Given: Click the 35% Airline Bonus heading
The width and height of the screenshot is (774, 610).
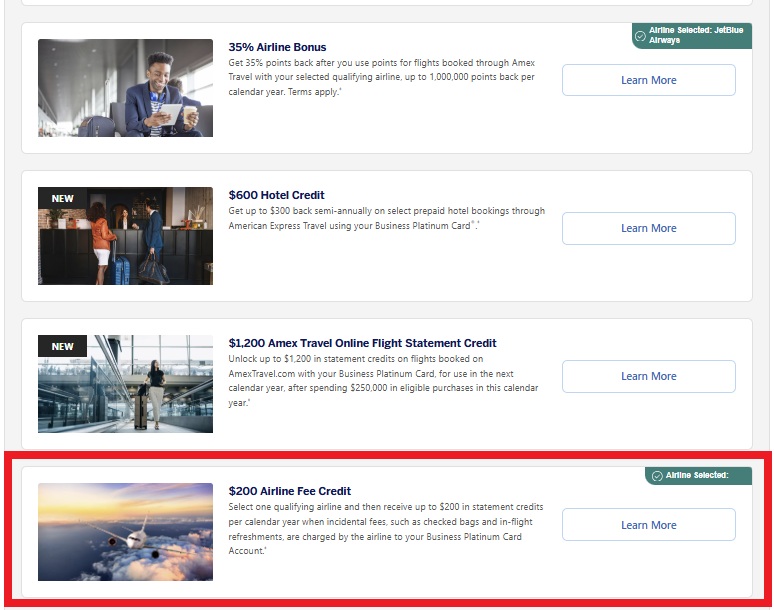Looking at the screenshot, I should coord(277,47).
